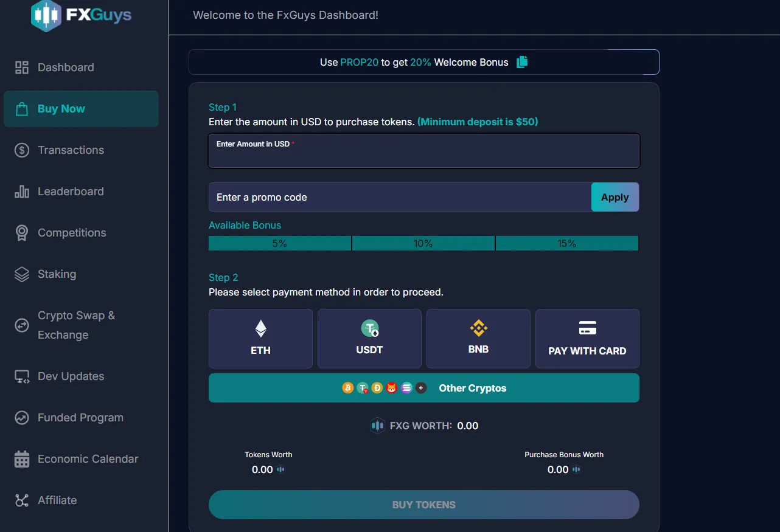Click the Staking layers icon
780x532 pixels.
click(x=22, y=274)
